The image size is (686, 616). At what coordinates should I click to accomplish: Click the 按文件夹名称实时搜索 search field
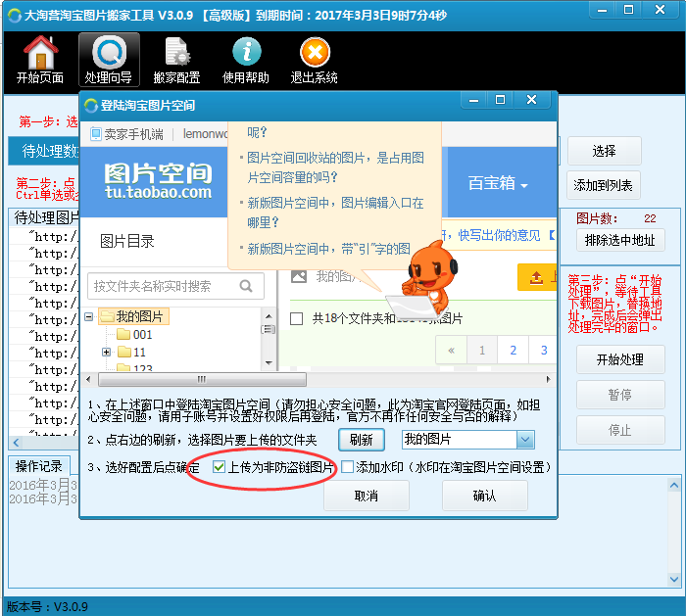(175, 286)
